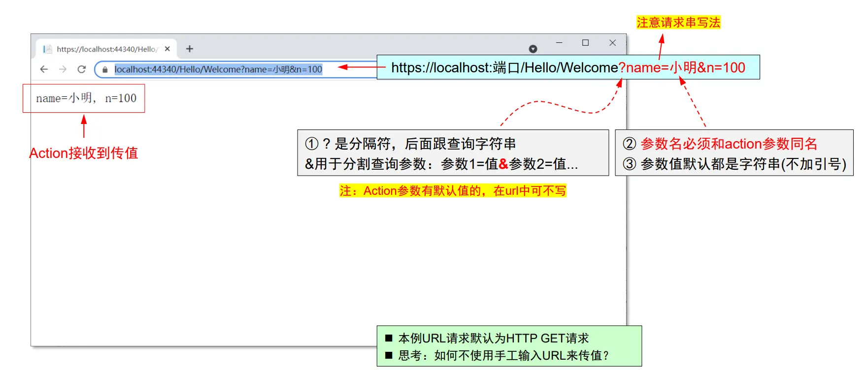This screenshot has width=868, height=370.
Task: Open the round dropdown icon in the title bar
Action: pos(533,49)
